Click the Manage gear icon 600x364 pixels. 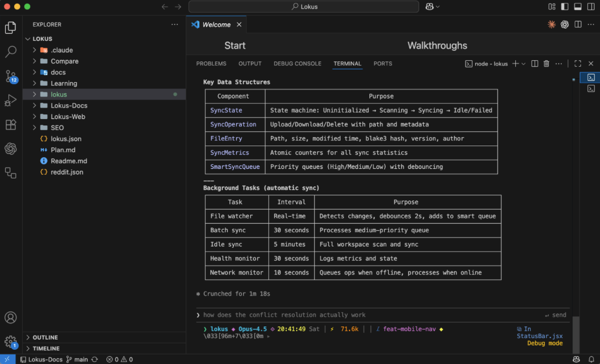[11, 341]
